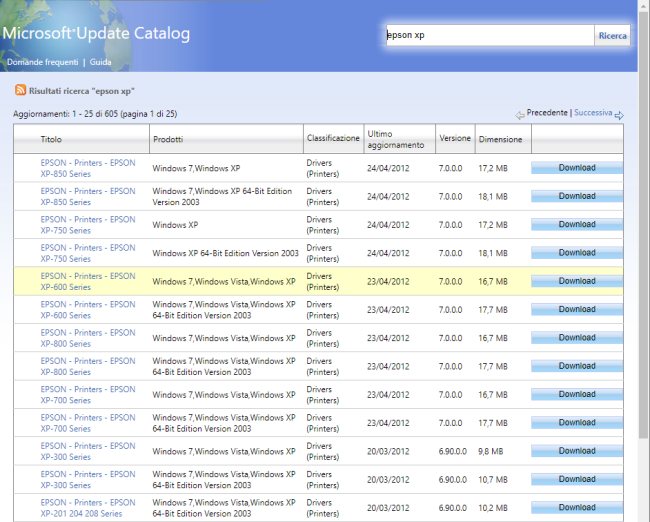The image size is (650, 522).
Task: Click the Precedente pagination text
Action: pos(547,113)
